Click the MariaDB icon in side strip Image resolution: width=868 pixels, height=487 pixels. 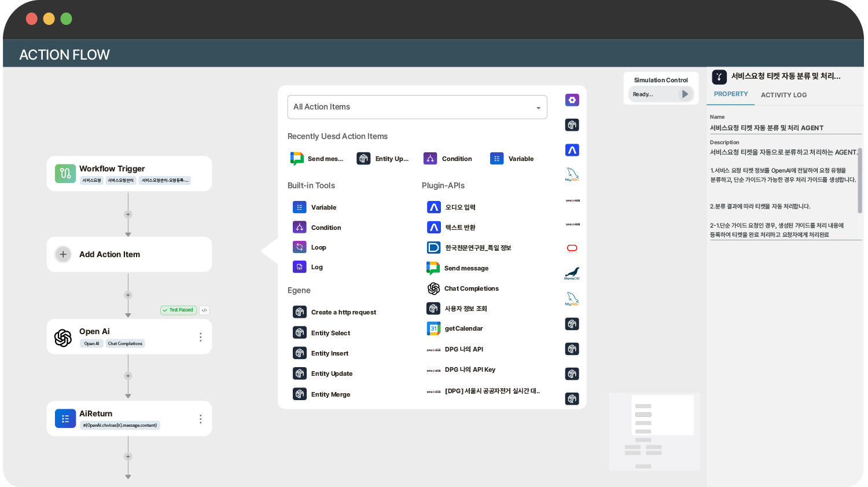pyautogui.click(x=572, y=273)
